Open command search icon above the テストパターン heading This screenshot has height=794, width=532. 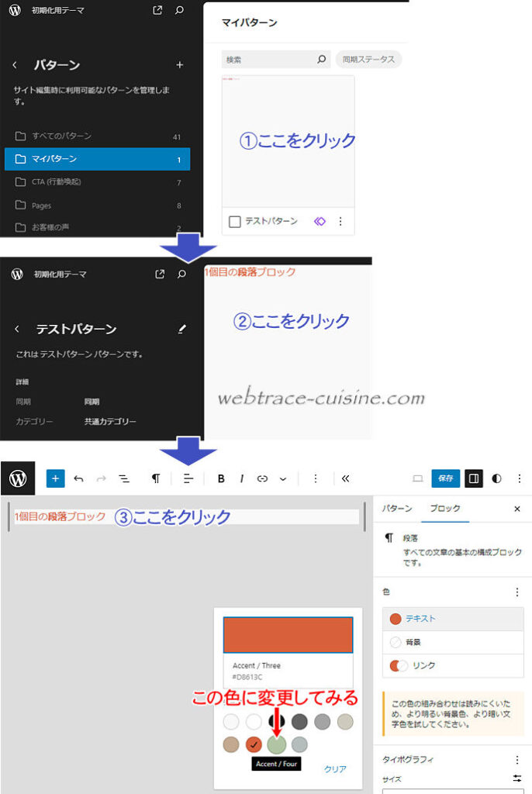click(181, 274)
